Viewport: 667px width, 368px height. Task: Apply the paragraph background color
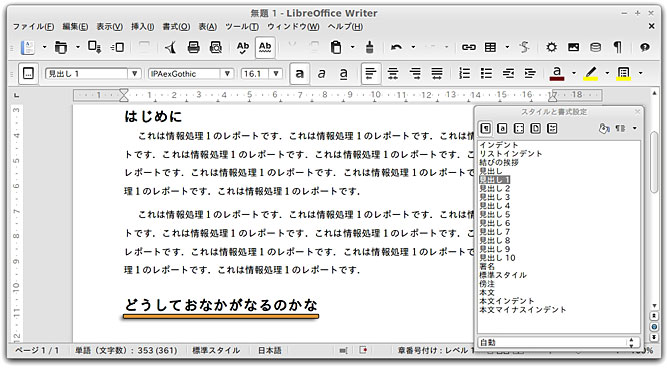624,74
